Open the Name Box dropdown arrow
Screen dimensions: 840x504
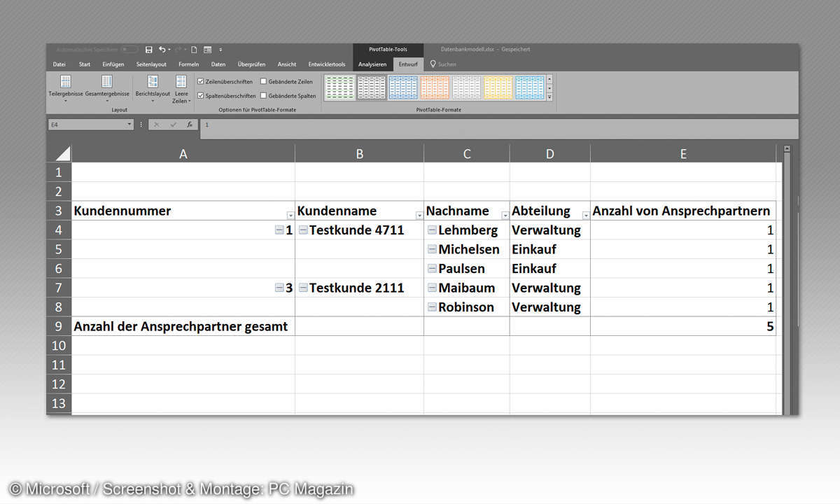[x=129, y=125]
